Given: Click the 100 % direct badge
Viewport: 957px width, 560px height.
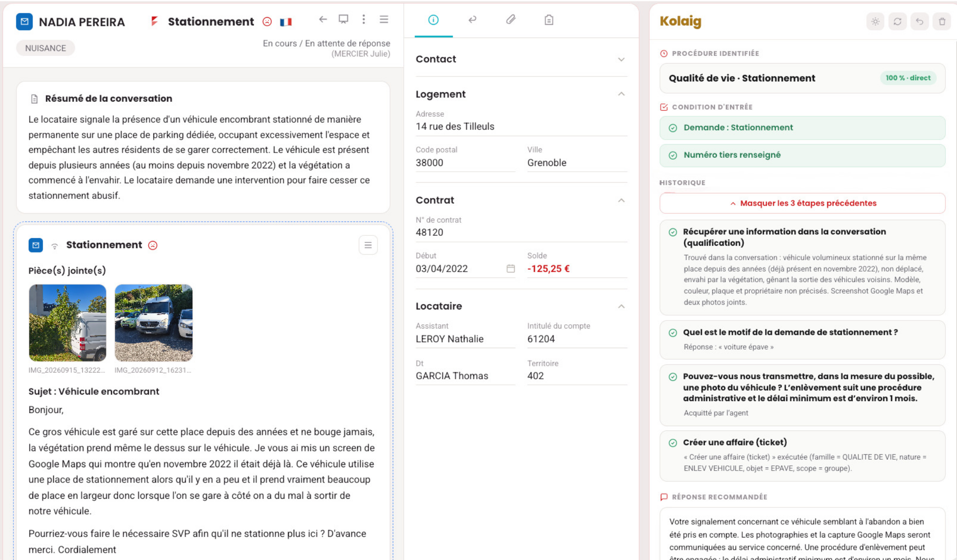Looking at the screenshot, I should 908,78.
